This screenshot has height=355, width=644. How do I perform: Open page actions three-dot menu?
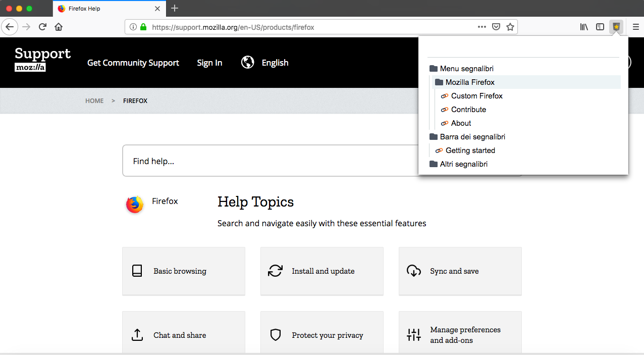point(482,27)
